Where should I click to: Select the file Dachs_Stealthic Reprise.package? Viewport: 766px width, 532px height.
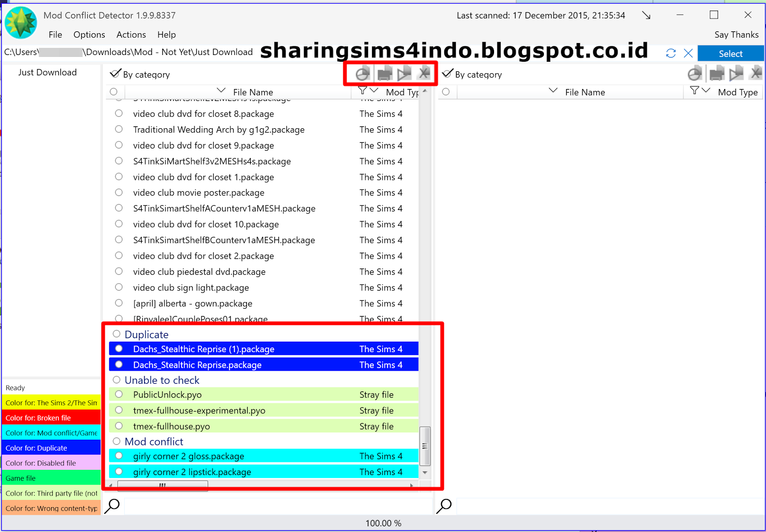[x=264, y=365]
